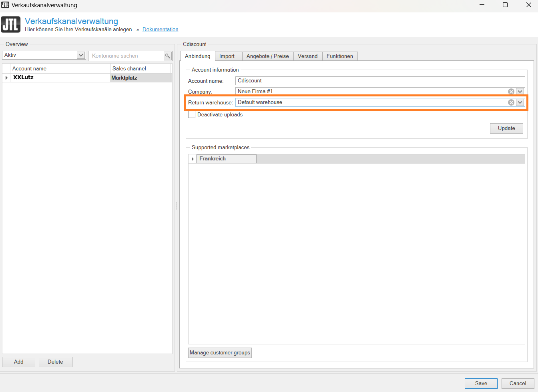Click the JTL logo icon

coord(11,24)
